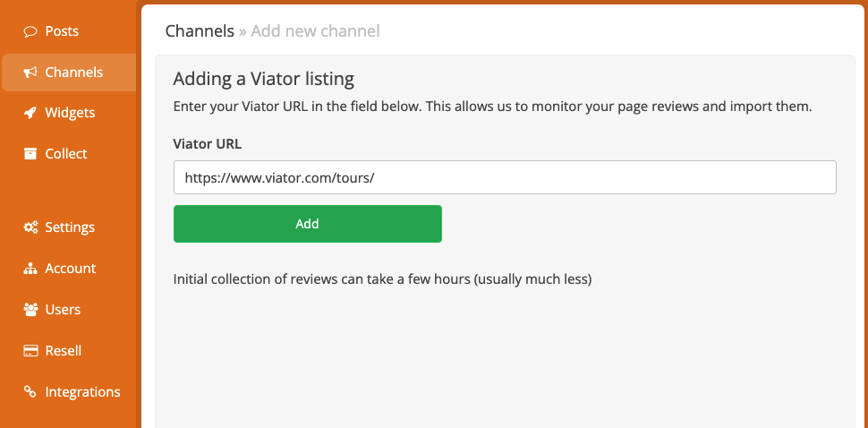Click the Posts speech bubble icon
Viewport: 868px width, 428px height.
coord(30,31)
